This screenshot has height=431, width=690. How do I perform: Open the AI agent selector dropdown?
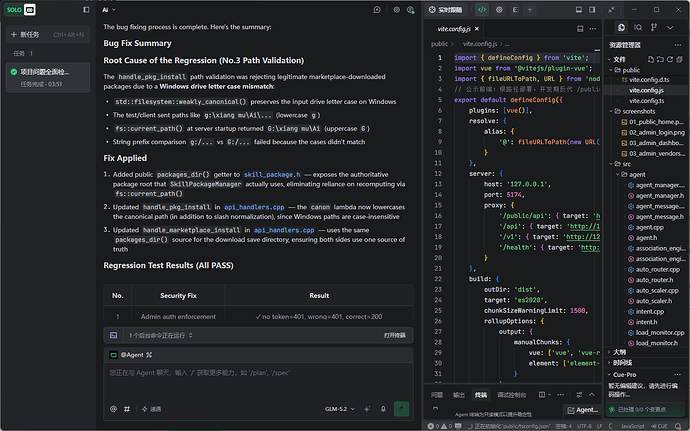109,10
